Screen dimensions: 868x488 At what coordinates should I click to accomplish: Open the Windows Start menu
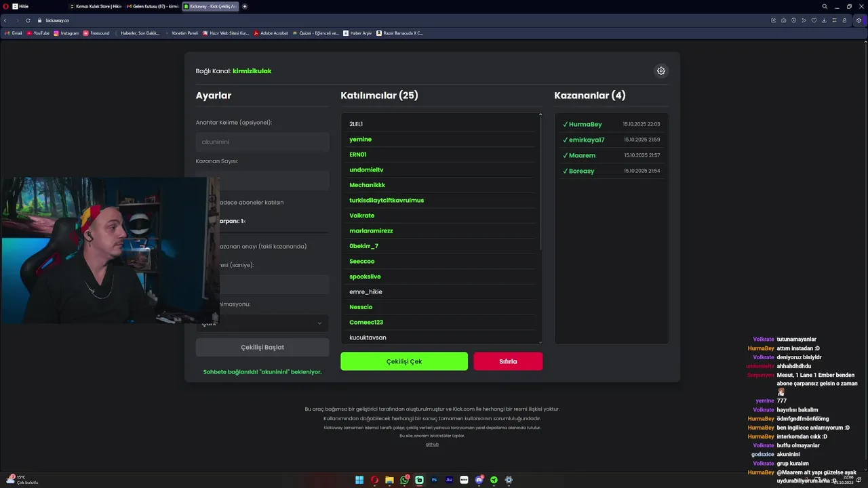(x=359, y=480)
